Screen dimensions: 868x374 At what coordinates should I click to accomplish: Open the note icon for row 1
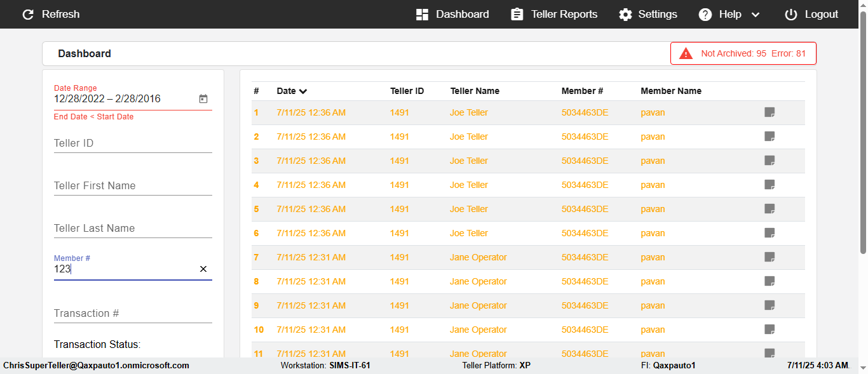tap(770, 112)
